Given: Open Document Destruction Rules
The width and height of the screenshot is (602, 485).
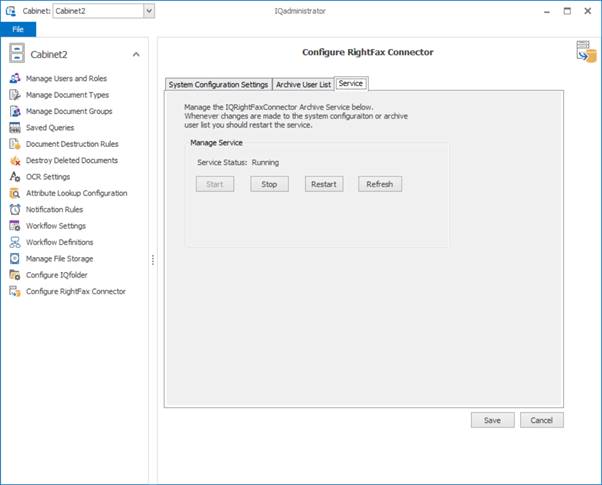Looking at the screenshot, I should (x=72, y=144).
